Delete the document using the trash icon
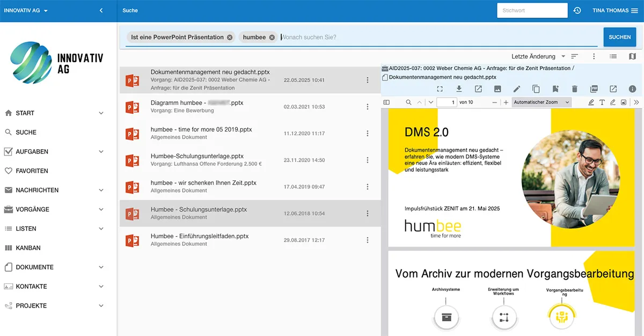The height and width of the screenshot is (336, 644). [575, 89]
